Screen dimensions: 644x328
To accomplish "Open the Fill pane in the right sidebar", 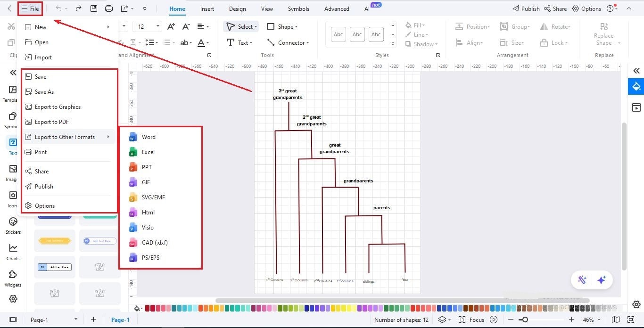I will point(636,87).
